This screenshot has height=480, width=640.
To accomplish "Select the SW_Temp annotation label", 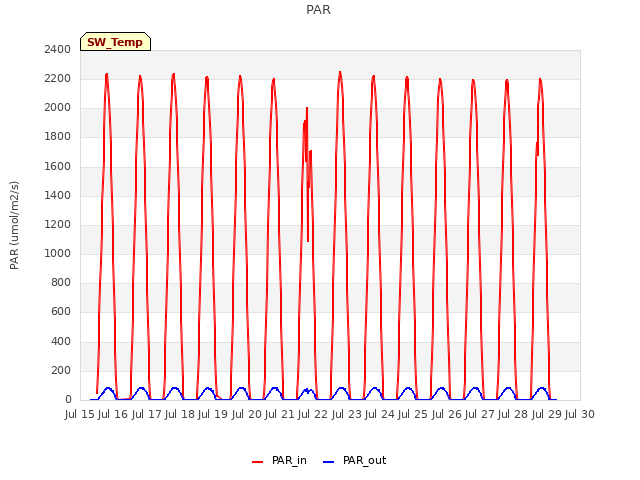I will click(115, 42).
